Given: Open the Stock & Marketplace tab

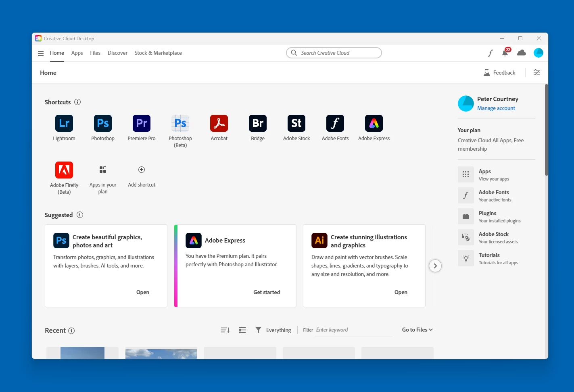Looking at the screenshot, I should 158,53.
